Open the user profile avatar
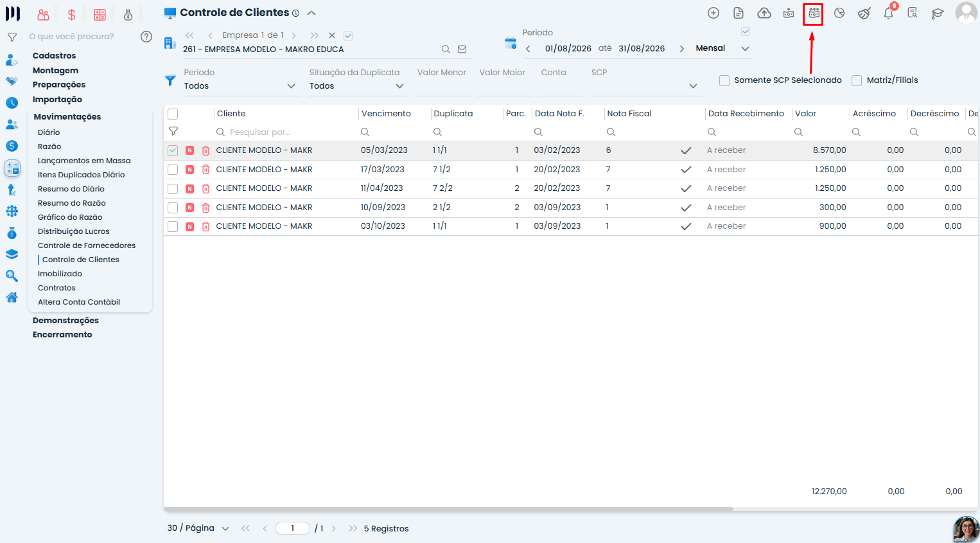The image size is (980, 543). click(x=966, y=13)
